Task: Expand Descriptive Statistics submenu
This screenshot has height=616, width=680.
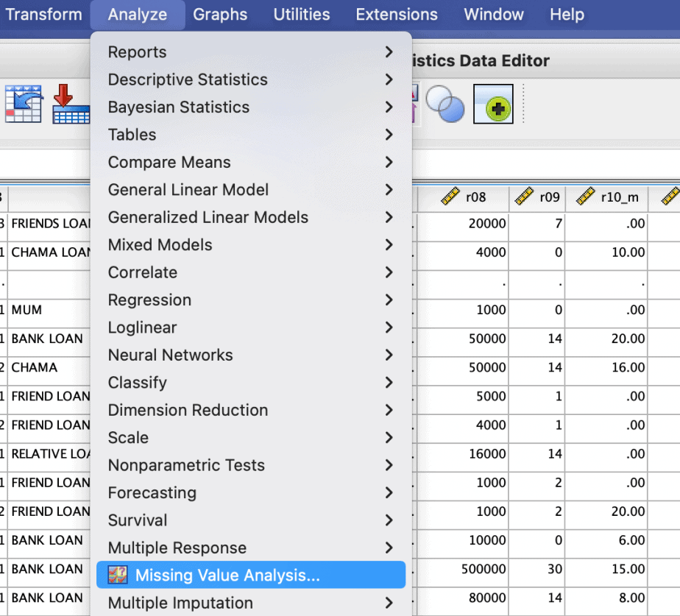Action: (x=251, y=79)
